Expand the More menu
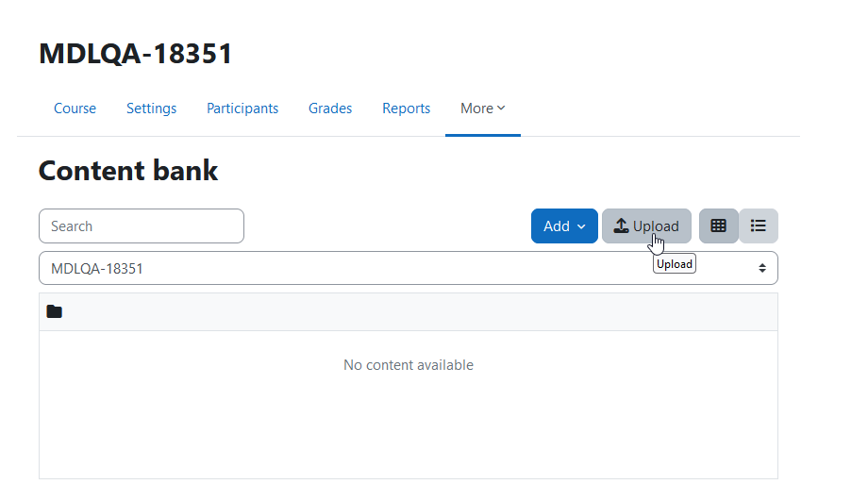The width and height of the screenshot is (868, 501). (483, 109)
